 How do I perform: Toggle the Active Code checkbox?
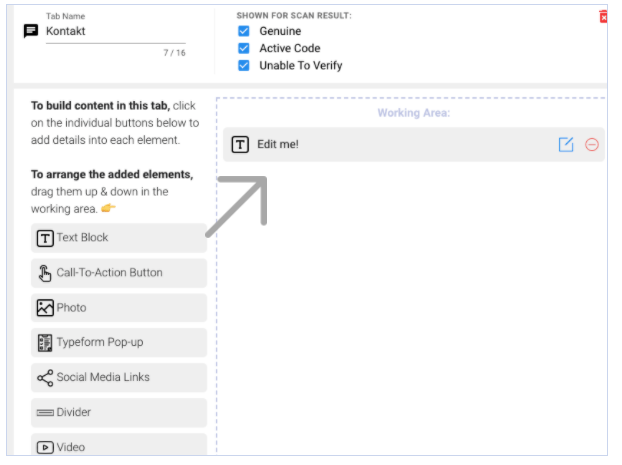[244, 48]
